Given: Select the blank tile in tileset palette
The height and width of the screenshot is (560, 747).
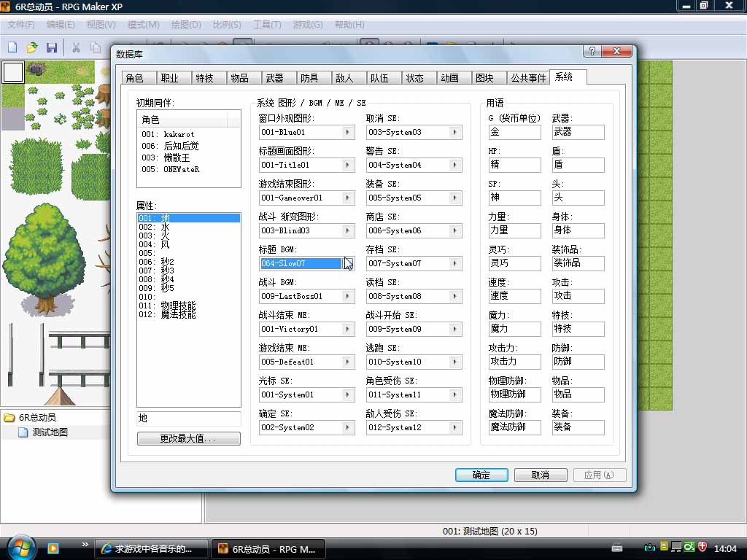Looking at the screenshot, I should 13,72.
